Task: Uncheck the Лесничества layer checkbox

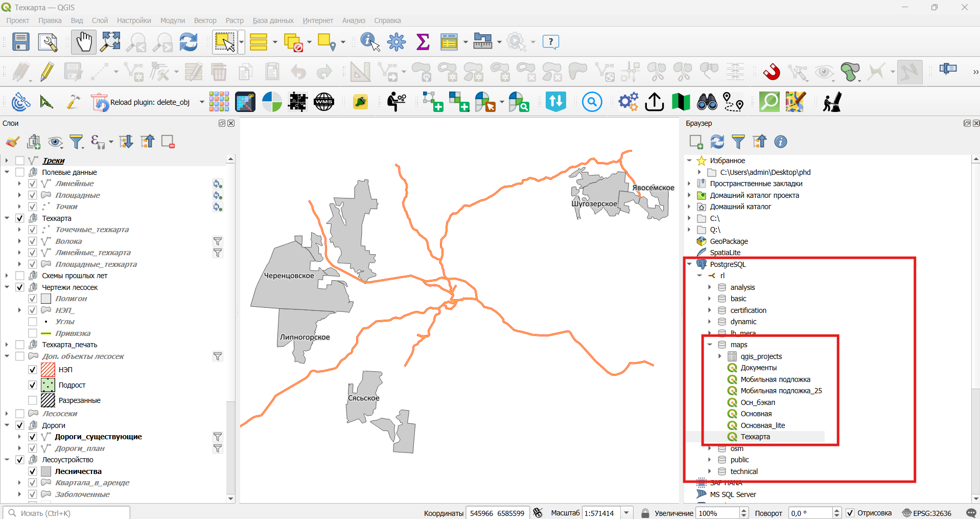Action: (33, 471)
